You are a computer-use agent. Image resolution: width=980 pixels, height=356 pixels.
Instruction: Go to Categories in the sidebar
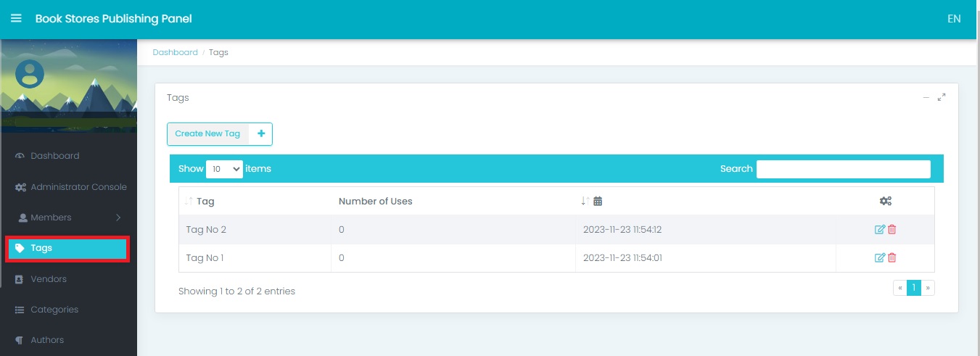[x=54, y=310]
